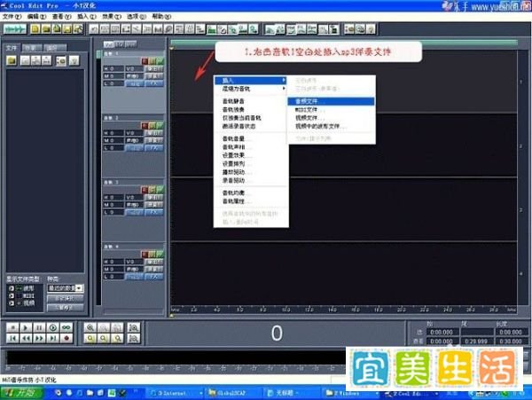Arm track 1 with red R button

(145, 61)
